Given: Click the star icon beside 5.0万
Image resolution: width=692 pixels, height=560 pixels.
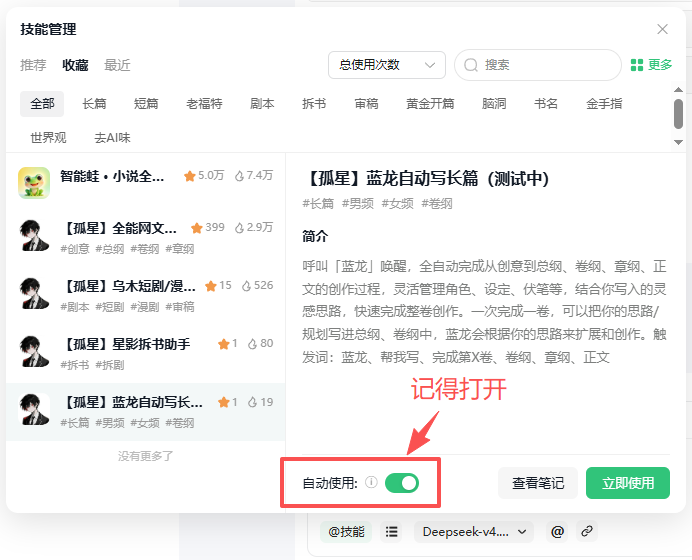Looking at the screenshot, I should point(190,176).
